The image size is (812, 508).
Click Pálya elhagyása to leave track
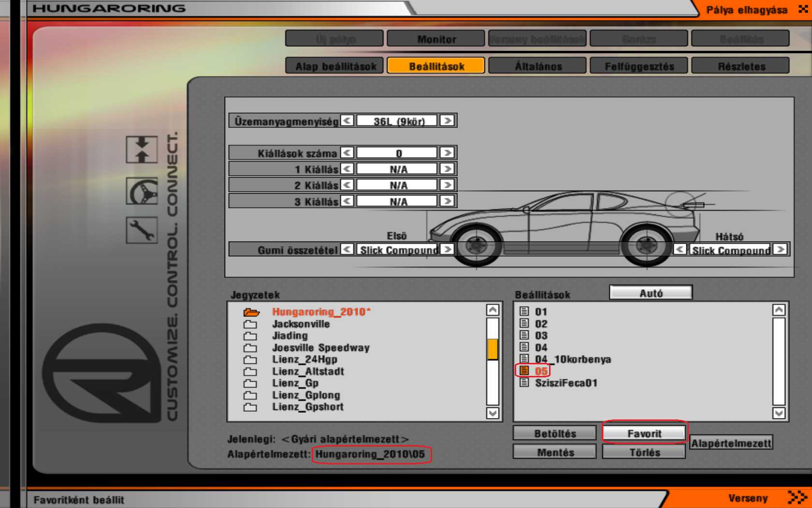pyautogui.click(x=746, y=10)
